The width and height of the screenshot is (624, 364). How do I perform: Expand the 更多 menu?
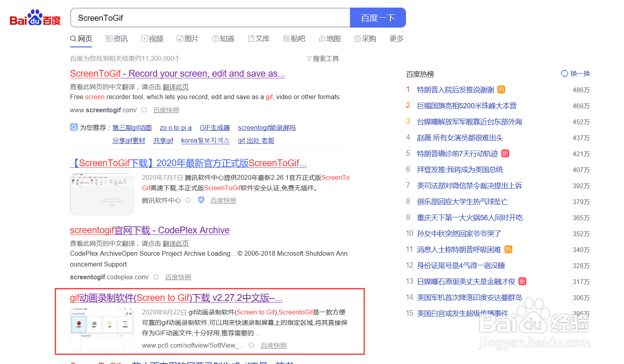click(x=396, y=39)
